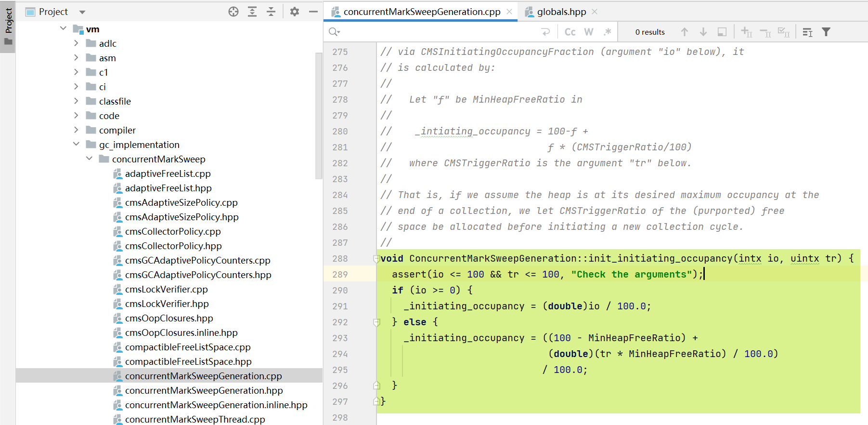Expand the classfile folder

click(x=76, y=101)
